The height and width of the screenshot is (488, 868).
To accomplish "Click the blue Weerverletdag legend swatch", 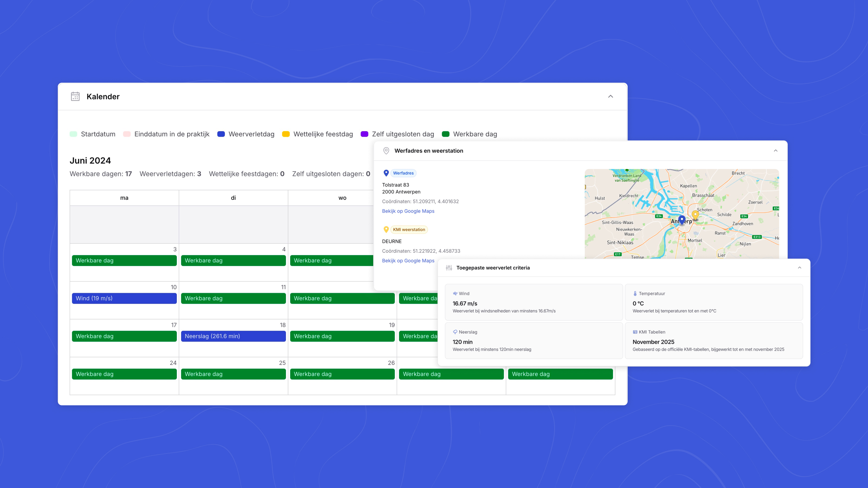I will 221,134.
